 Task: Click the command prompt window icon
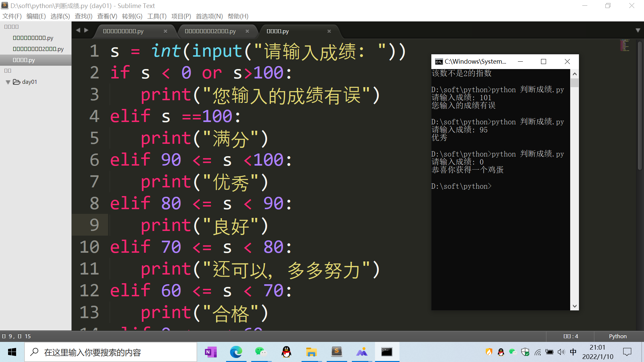tap(439, 62)
